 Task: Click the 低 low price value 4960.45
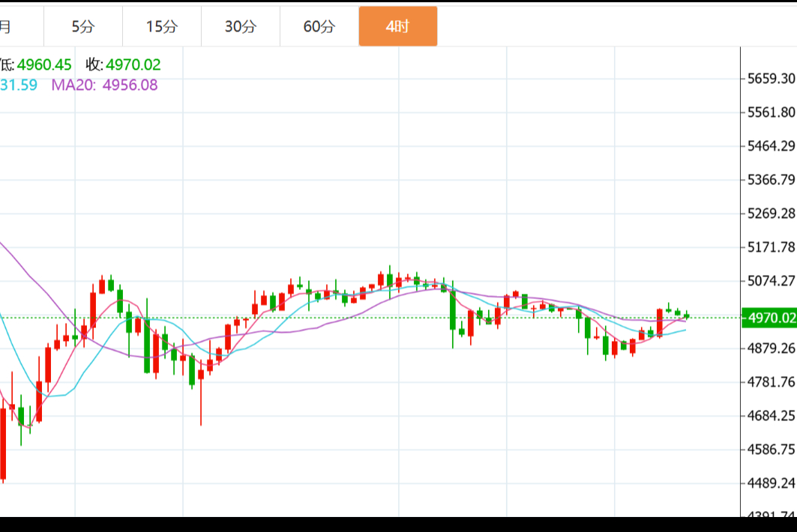[44, 65]
